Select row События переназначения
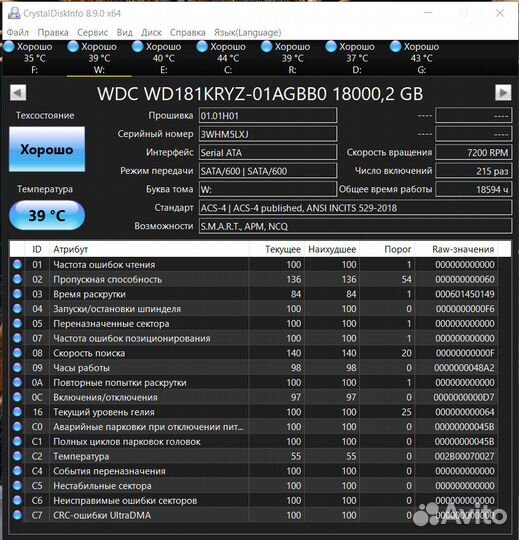This screenshot has height=540, width=519. click(253, 471)
